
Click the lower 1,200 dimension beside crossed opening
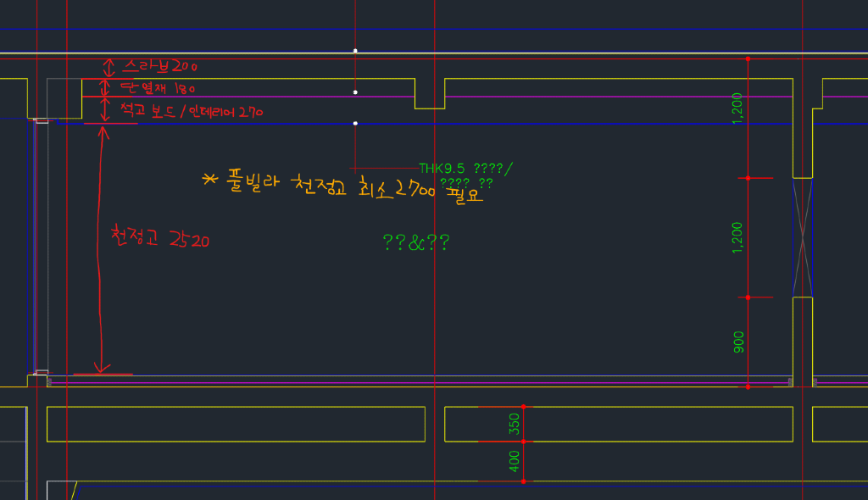pyautogui.click(x=737, y=238)
